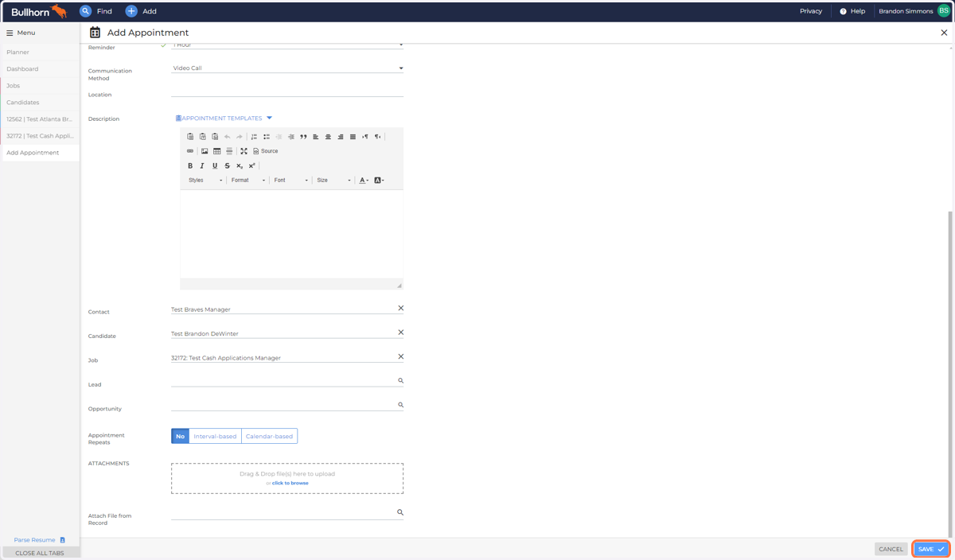Click the Parse Resume link
Image resolution: width=955 pixels, height=560 pixels.
coord(39,540)
